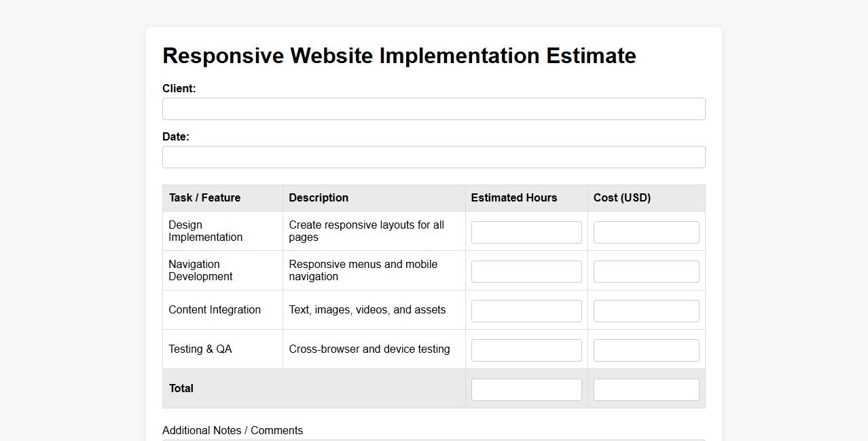Click the Total cost input box
868x441 pixels.
(646, 389)
